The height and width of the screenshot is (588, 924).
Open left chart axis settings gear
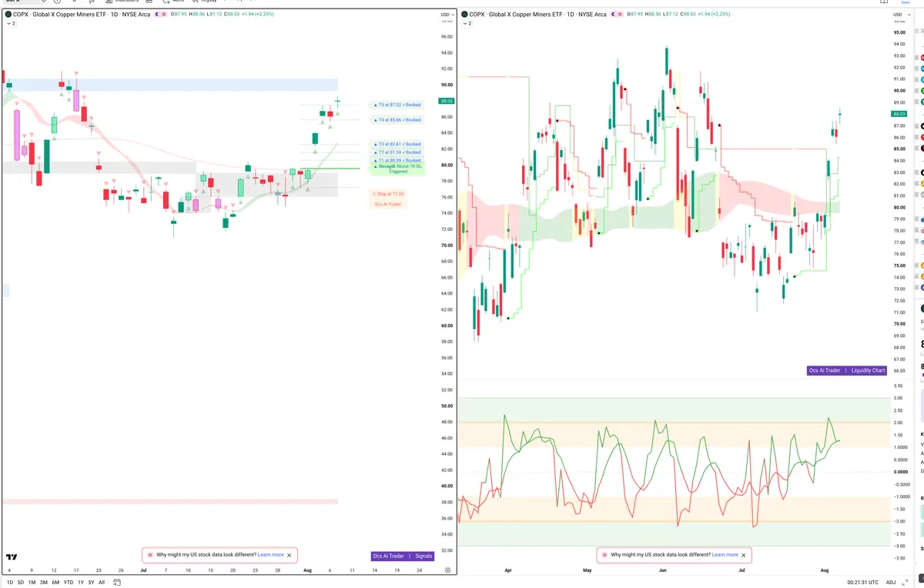447,570
